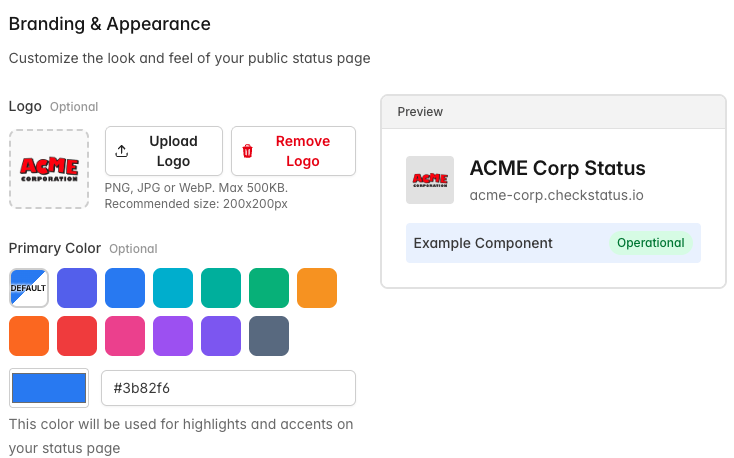Click the ACME logo in the preview panel

pos(430,180)
